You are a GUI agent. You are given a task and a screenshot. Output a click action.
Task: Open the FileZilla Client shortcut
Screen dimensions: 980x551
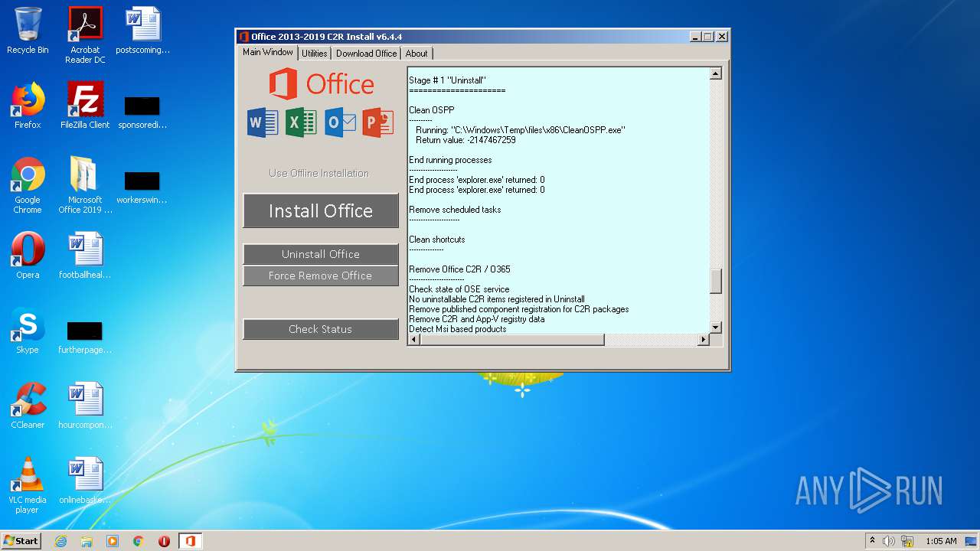(85, 106)
